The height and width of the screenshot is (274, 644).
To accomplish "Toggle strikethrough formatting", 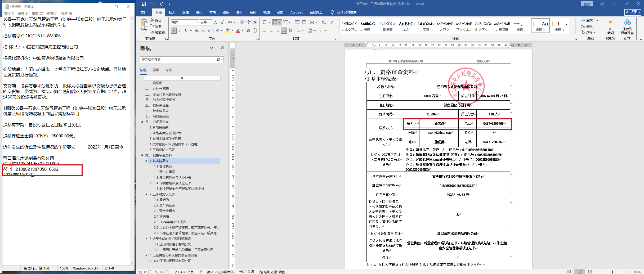I will (x=197, y=30).
